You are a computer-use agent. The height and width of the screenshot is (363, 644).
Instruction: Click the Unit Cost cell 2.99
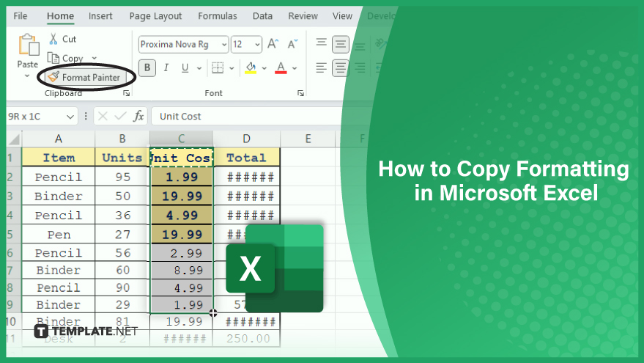pos(182,253)
